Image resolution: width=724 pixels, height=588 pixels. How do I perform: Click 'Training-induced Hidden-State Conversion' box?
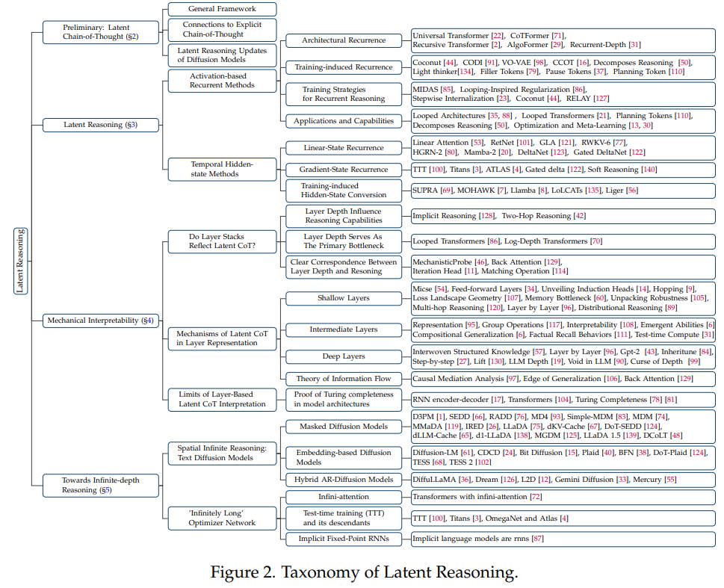click(344, 191)
